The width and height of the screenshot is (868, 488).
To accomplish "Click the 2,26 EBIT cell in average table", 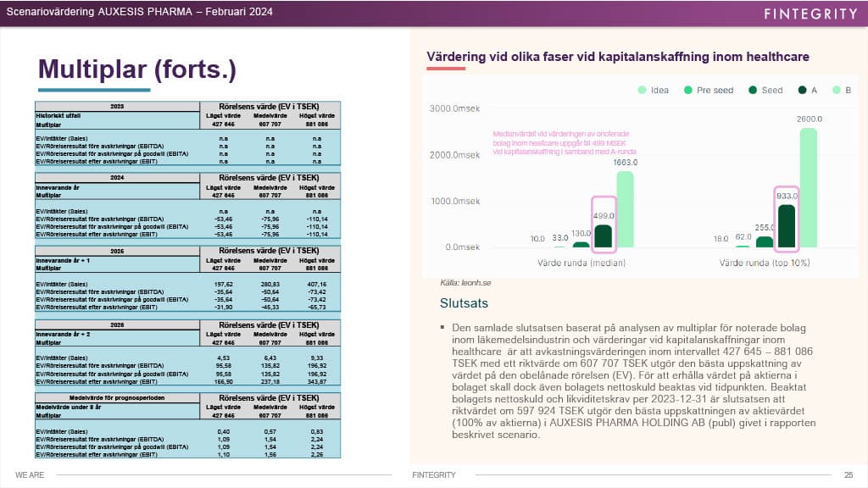I will (x=317, y=454).
